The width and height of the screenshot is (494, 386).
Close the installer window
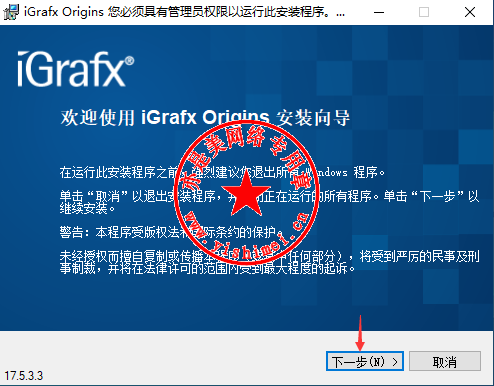tap(470, 12)
